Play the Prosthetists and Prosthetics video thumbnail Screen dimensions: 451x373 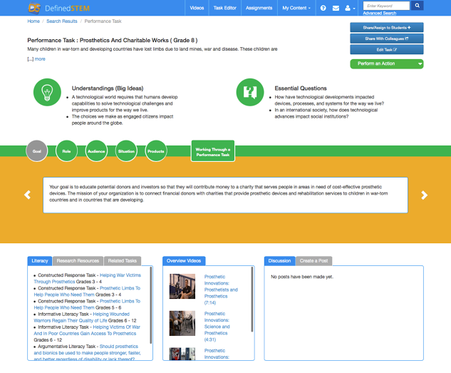pyautogui.click(x=182, y=286)
